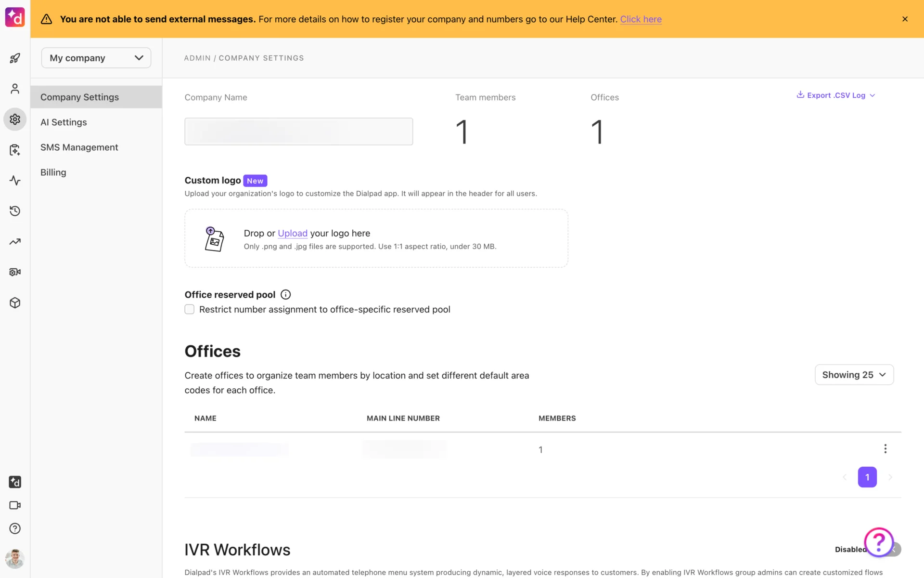Open the call history clock icon
This screenshot has height=578, width=924.
point(15,211)
